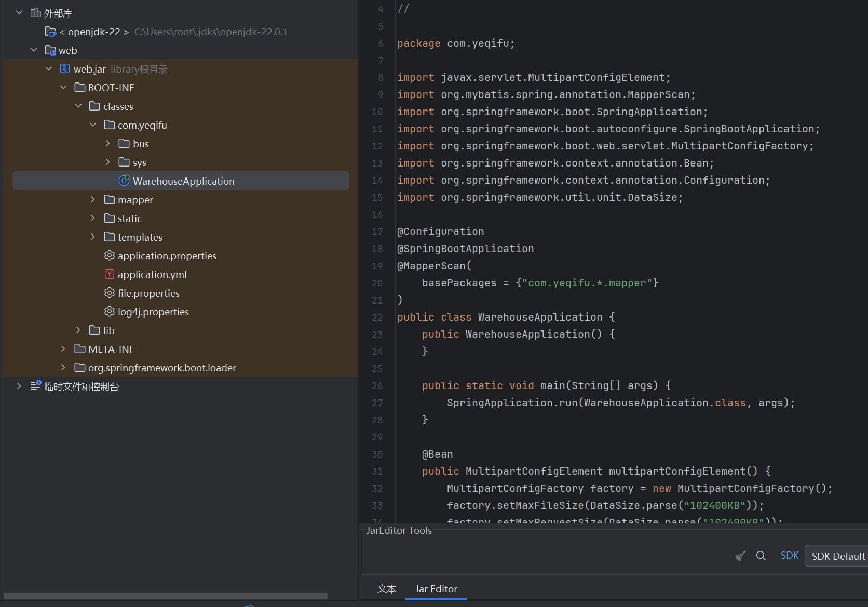Screen dimensions: 868x607
Task: Select WarehouseApplication in the tree
Action: pyautogui.click(x=181, y=181)
